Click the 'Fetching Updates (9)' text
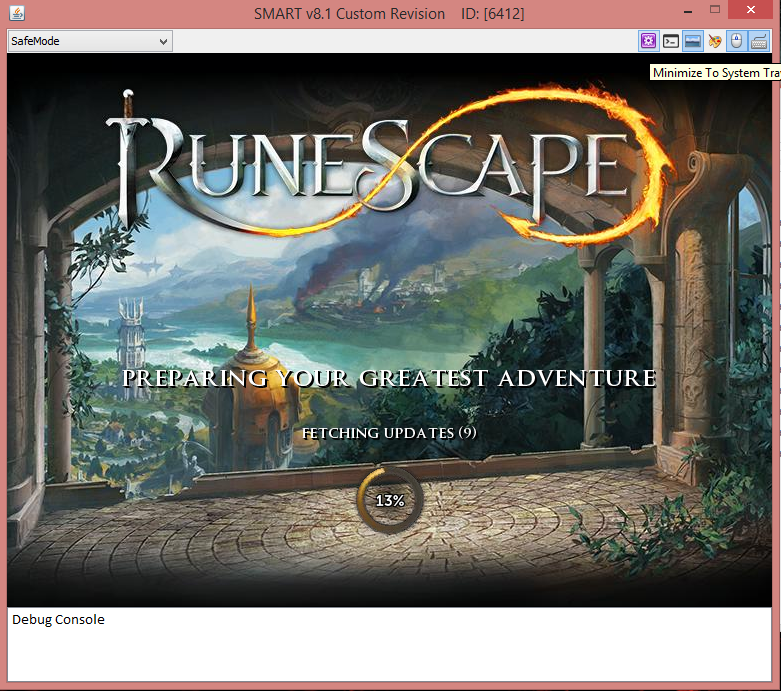The image size is (781, 691). point(389,432)
